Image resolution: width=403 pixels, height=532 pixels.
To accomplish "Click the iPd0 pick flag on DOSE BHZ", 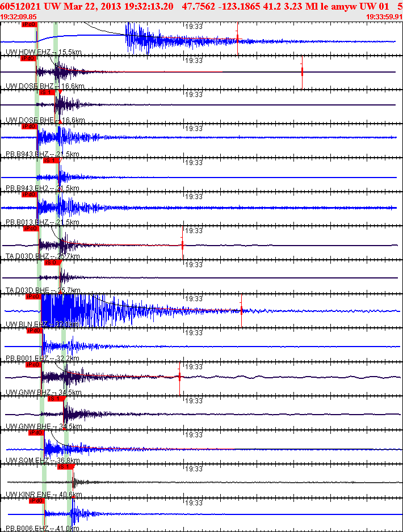I will click(x=28, y=58).
